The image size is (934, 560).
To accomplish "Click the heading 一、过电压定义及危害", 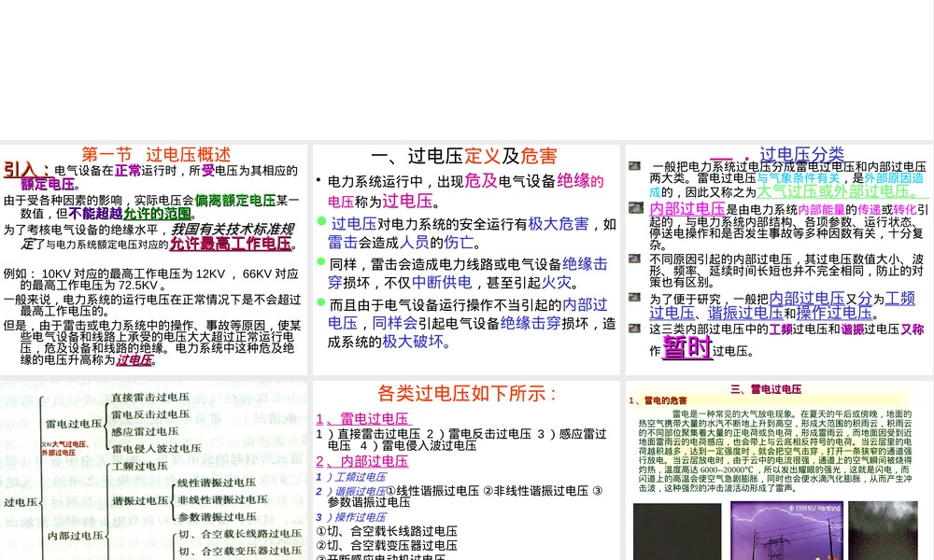I will point(464,156).
